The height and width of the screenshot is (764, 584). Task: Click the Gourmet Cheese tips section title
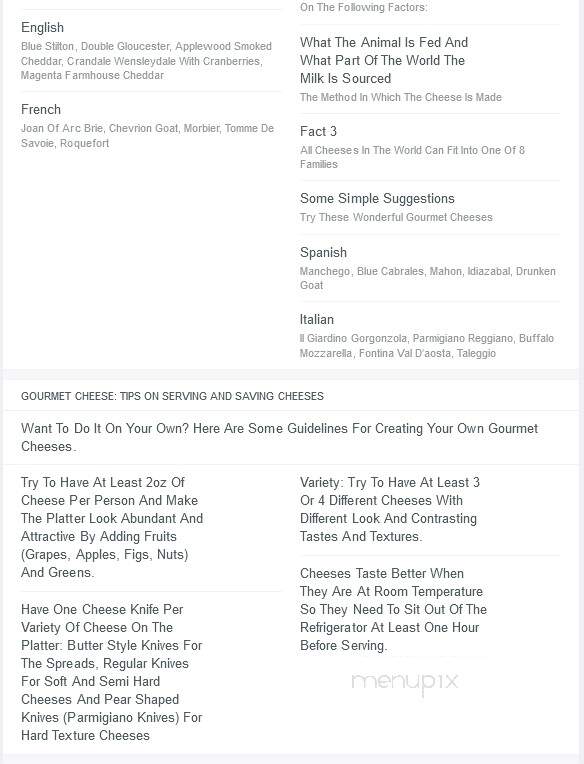coord(172,396)
